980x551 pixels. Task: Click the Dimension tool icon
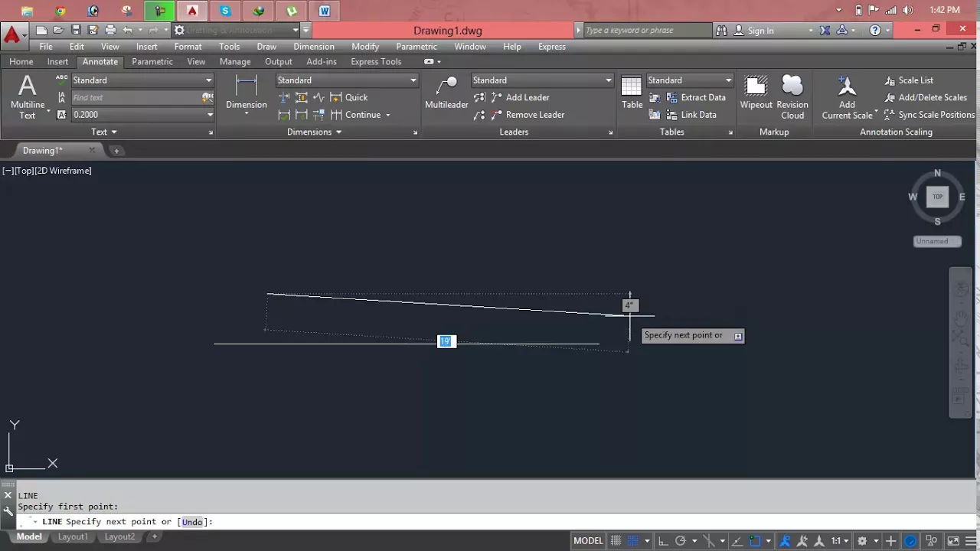247,93
